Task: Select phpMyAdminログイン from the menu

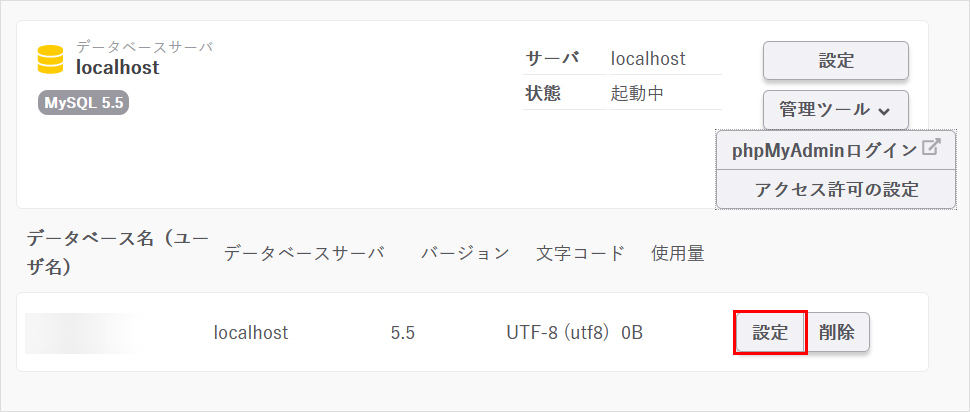Action: click(x=824, y=150)
